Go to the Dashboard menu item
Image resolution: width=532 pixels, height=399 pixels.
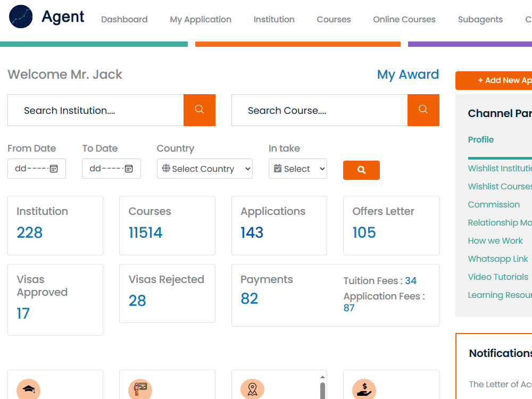click(x=124, y=20)
